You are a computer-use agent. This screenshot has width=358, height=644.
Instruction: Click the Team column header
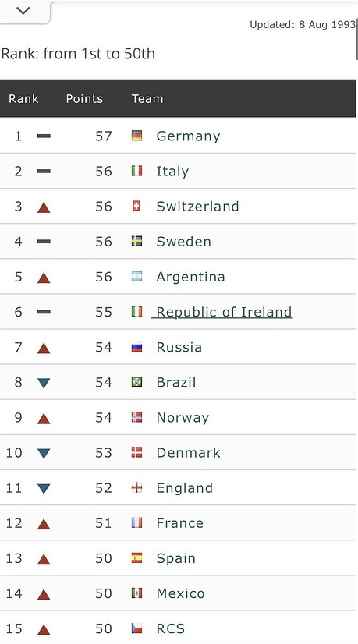[147, 98]
